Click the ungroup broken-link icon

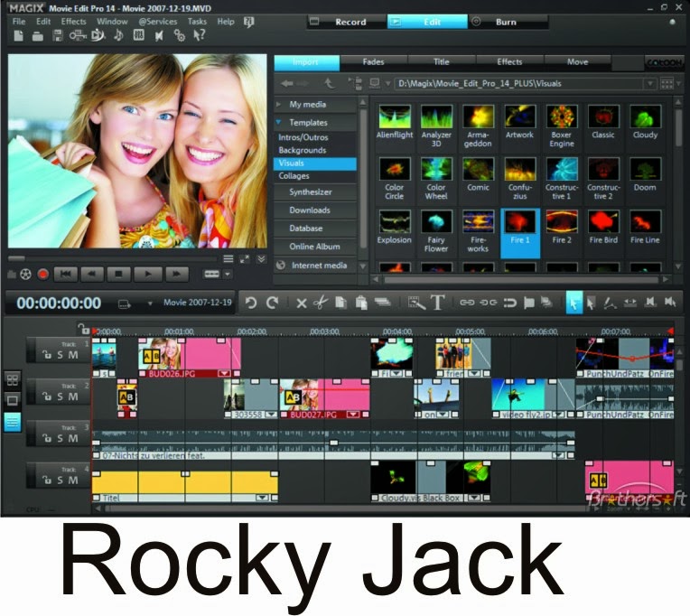point(488,303)
